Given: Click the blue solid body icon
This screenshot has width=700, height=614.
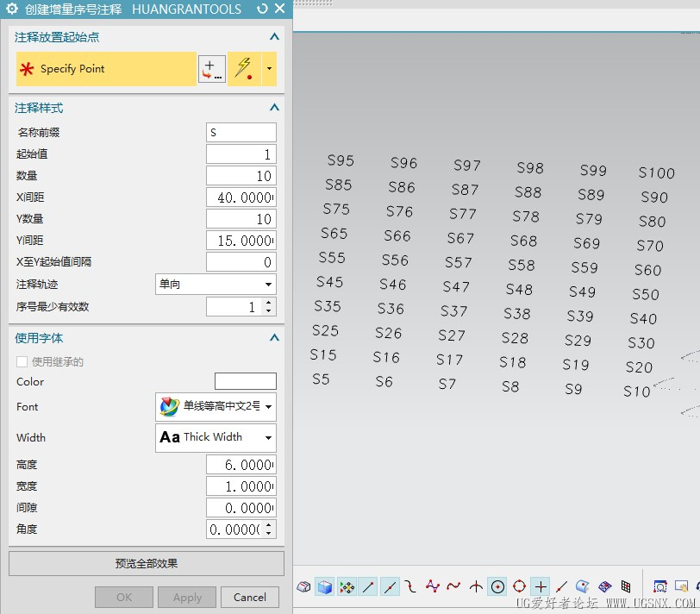Looking at the screenshot, I should pyautogui.click(x=325, y=586).
